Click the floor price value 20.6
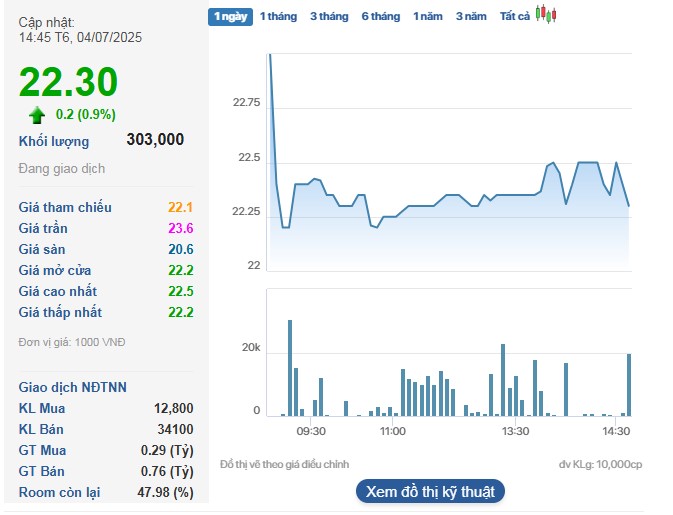Screen dimensions: 673x515 pos(180,249)
